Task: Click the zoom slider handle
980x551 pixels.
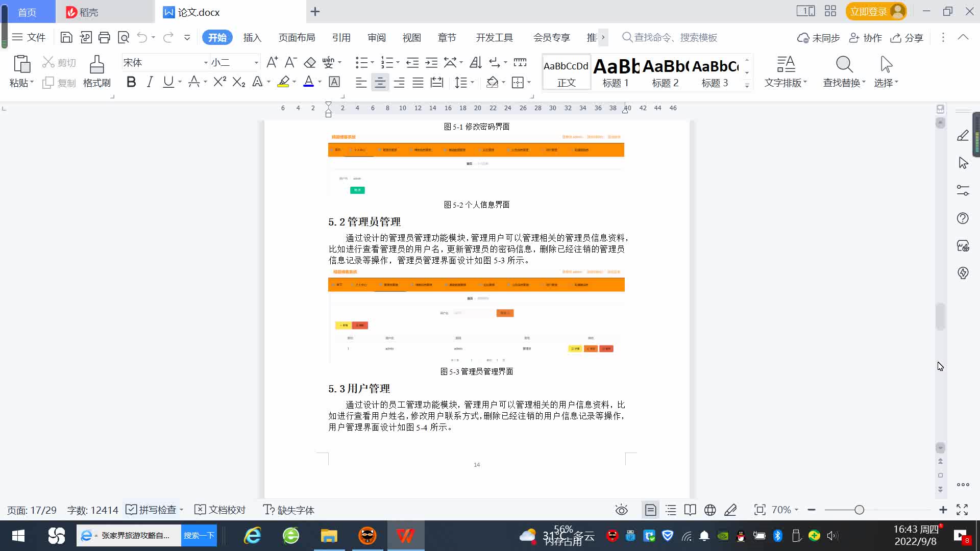Action: [859, 510]
